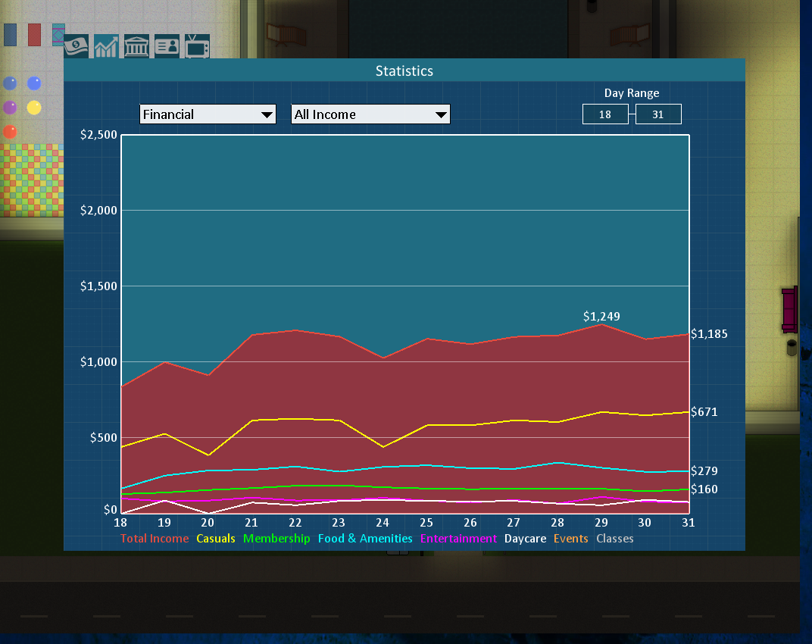Image resolution: width=812 pixels, height=644 pixels.
Task: Click the Daycare legend entry
Action: (525, 539)
